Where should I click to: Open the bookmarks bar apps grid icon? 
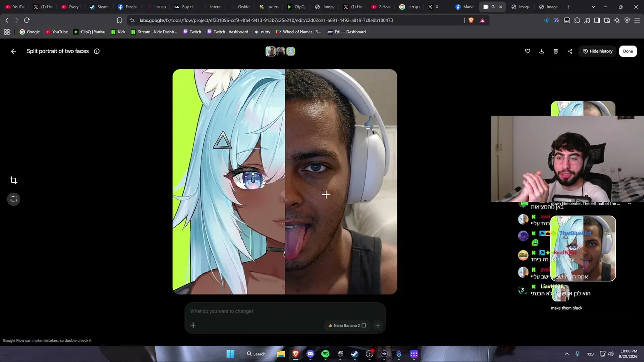point(7,32)
